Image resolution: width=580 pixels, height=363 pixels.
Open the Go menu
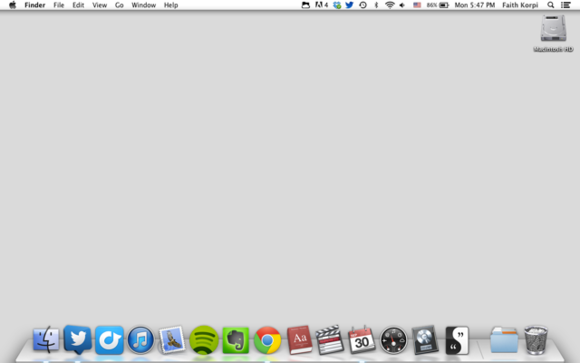click(x=119, y=5)
